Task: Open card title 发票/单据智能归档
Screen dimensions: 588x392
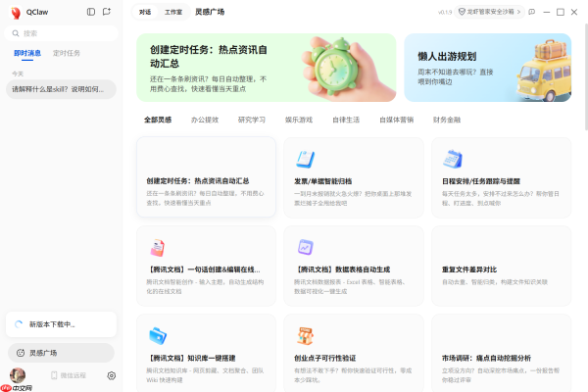Action: click(322, 181)
